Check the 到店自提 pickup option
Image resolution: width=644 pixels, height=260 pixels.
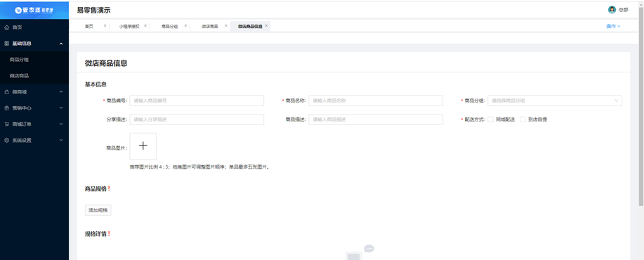pos(523,119)
